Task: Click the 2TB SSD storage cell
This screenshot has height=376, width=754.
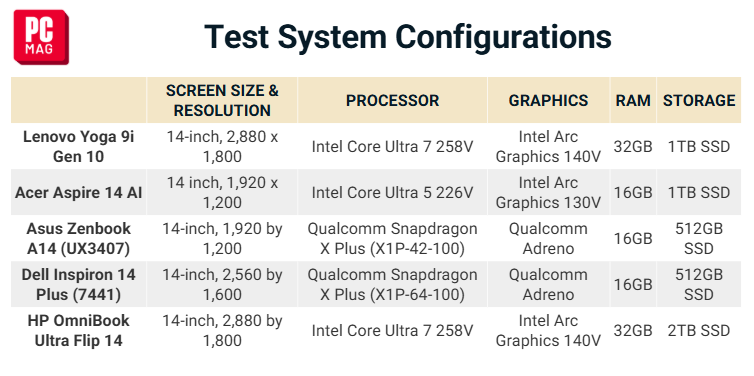Action: (699, 331)
